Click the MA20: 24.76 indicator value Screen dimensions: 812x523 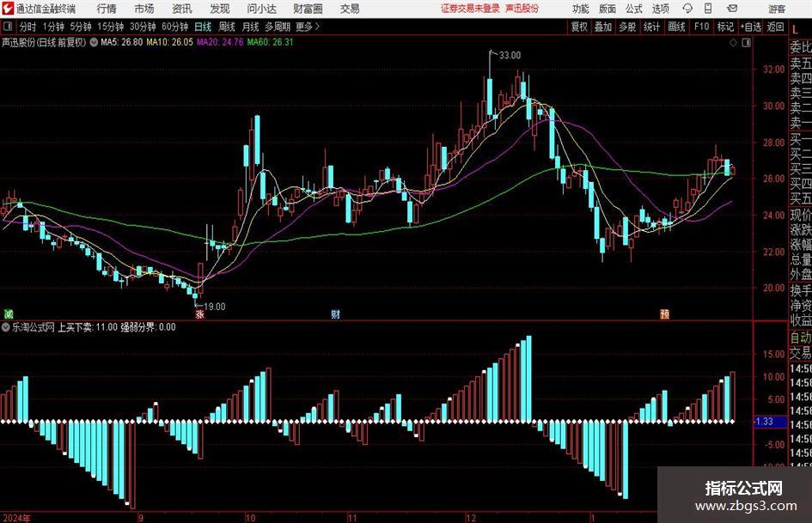tap(220, 42)
